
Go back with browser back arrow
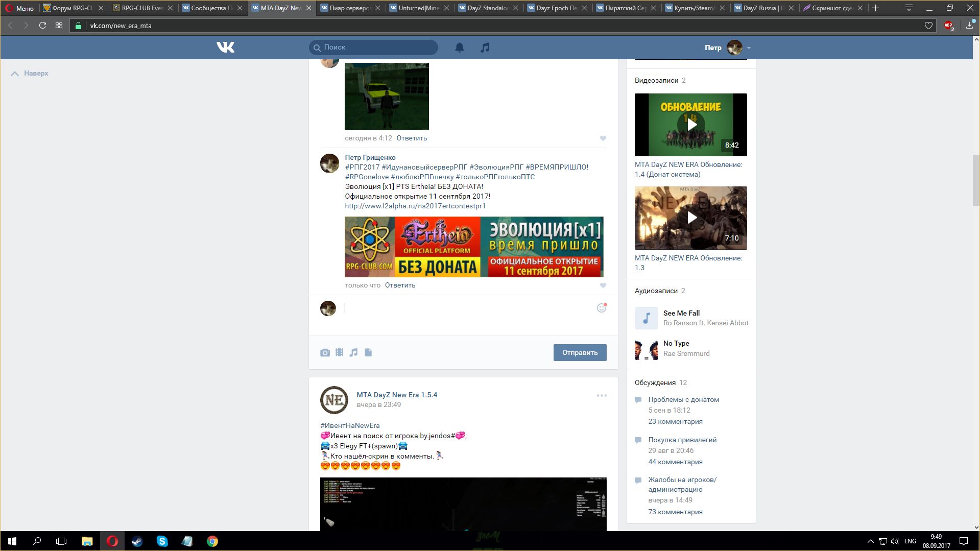point(10,26)
